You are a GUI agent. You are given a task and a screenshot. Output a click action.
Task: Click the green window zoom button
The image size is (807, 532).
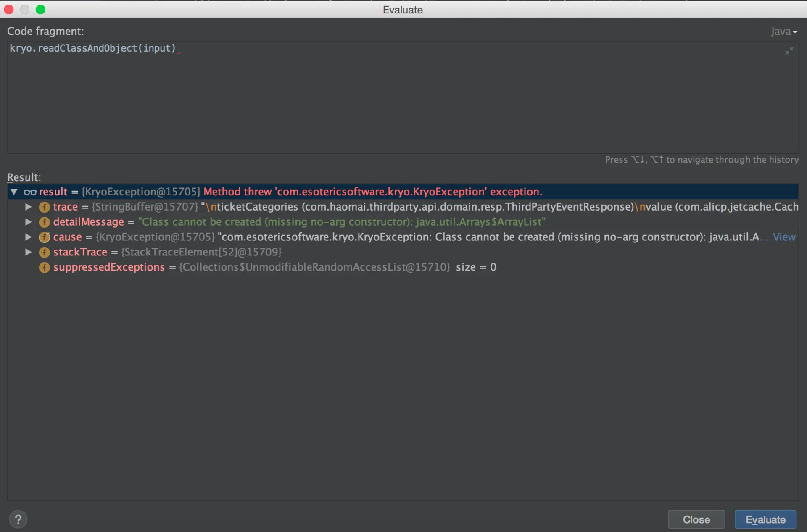tap(40, 9)
